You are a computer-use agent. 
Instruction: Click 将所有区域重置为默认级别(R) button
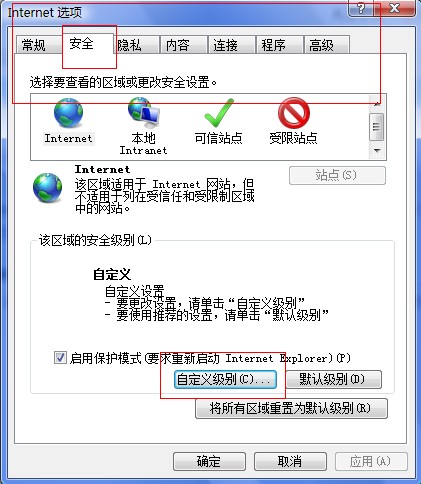291,408
